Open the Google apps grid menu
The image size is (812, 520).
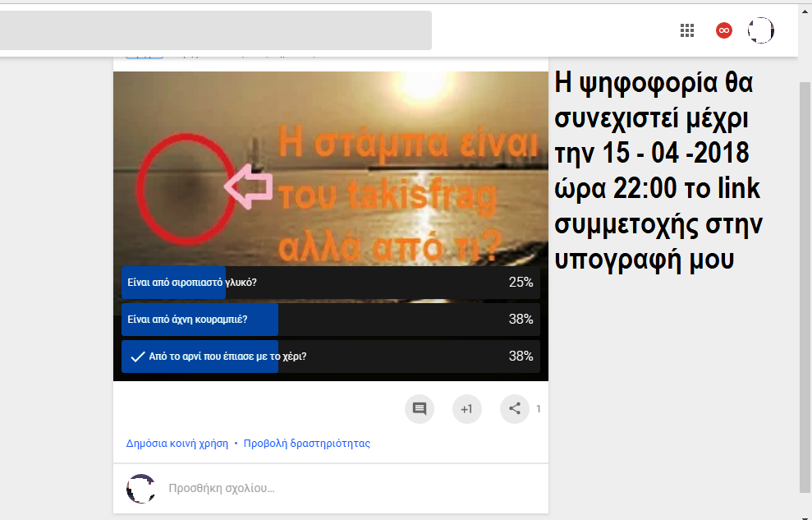point(687,30)
